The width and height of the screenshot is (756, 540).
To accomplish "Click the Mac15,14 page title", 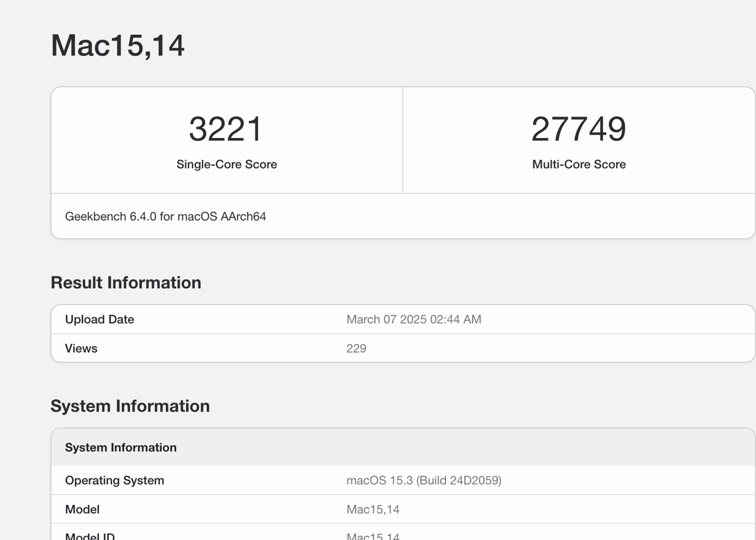I will [x=118, y=45].
